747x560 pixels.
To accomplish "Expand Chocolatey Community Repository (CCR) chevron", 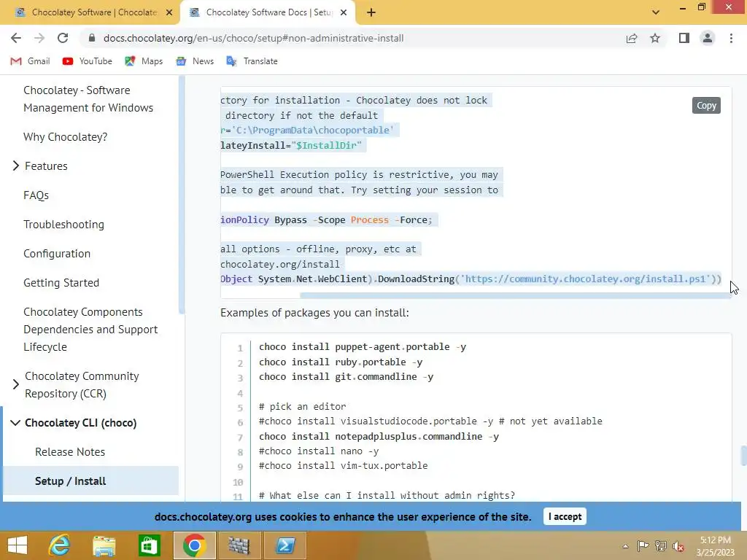I will (x=16, y=384).
